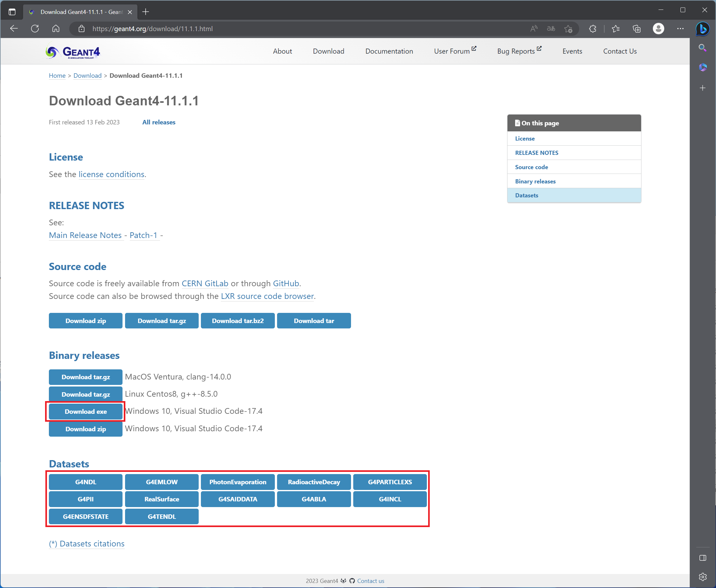Click the sidebar search magnifier icon
Image resolution: width=716 pixels, height=588 pixels.
click(702, 48)
